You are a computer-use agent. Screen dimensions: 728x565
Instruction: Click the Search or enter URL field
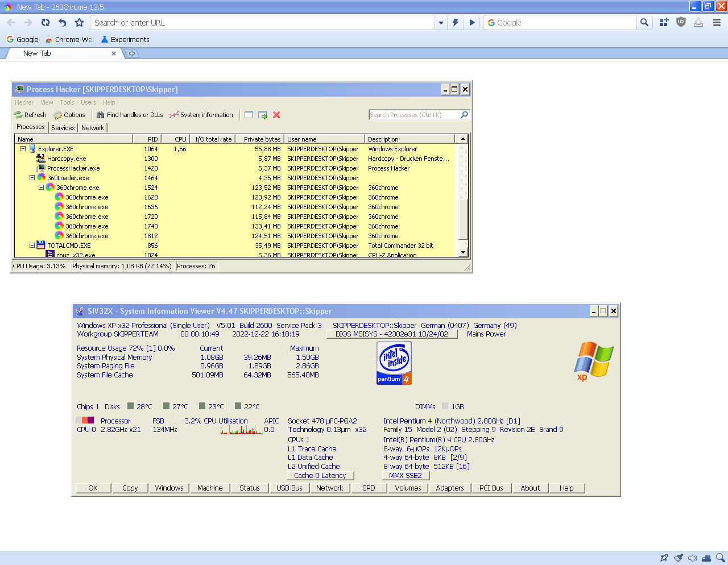tap(262, 23)
